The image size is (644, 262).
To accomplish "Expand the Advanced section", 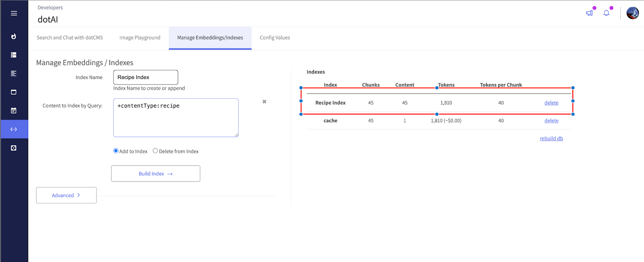I will 66,195.
